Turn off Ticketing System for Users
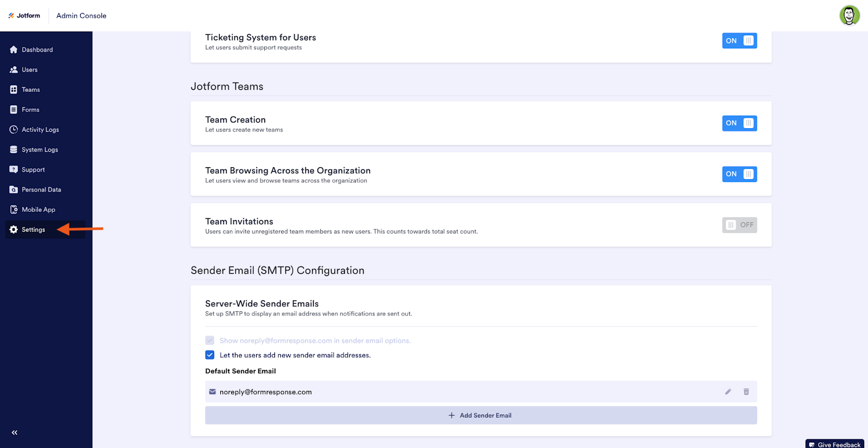 tap(739, 41)
